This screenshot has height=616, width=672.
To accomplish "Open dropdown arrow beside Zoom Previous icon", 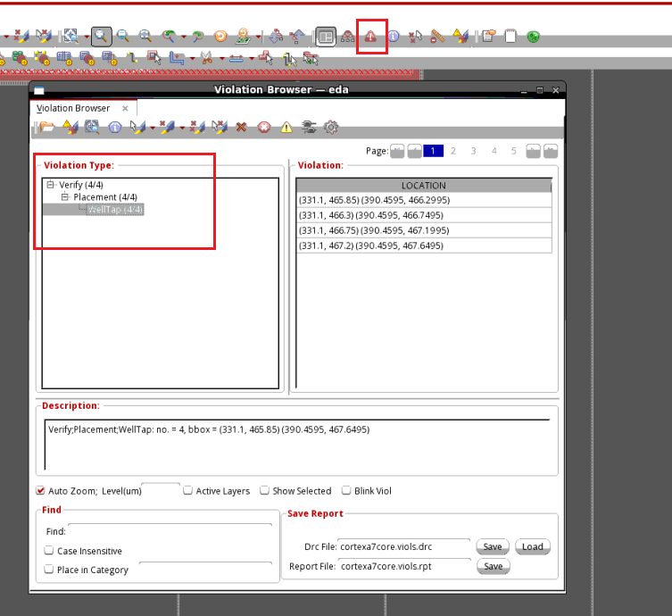I will 184,37.
